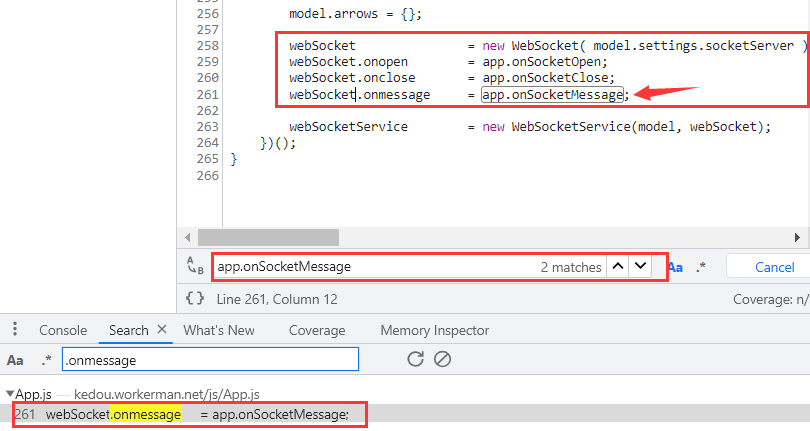Image resolution: width=810 pixels, height=431 pixels.
Task: Enable regular expression in Search panel
Action: tap(46, 360)
